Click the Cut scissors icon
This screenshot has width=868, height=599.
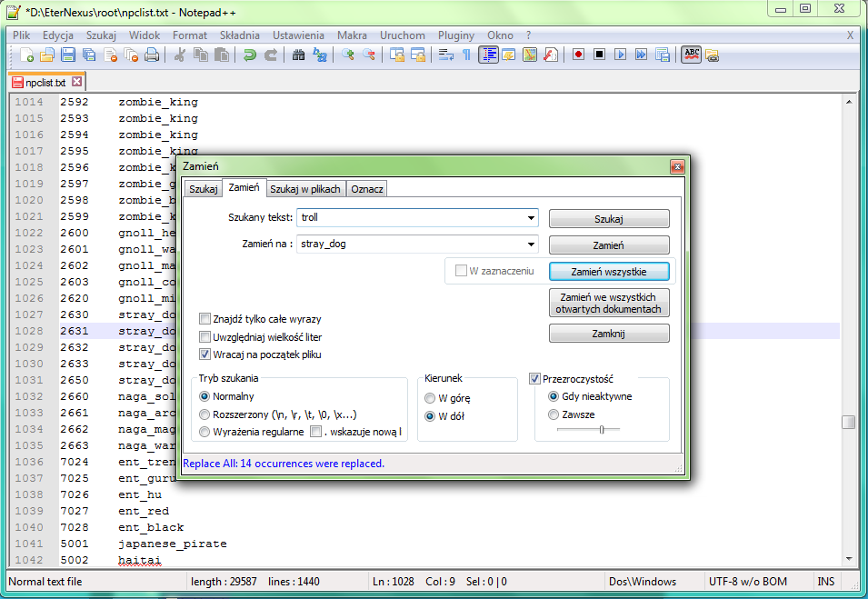[x=179, y=55]
